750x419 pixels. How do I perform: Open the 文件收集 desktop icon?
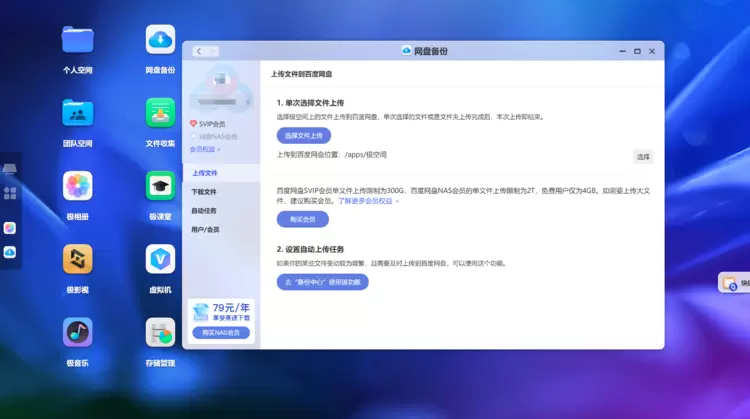160,113
